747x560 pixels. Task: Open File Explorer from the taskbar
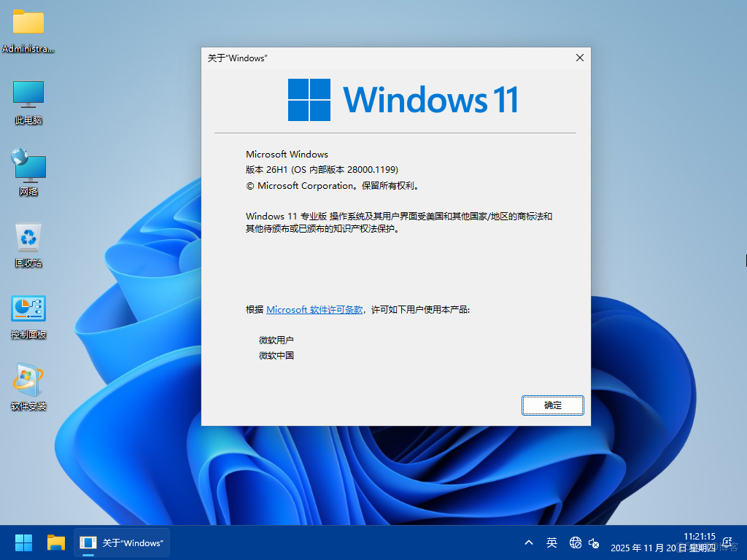(55, 542)
